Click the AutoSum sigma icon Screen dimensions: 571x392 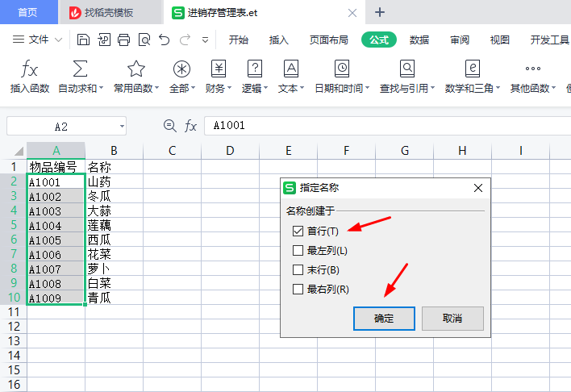click(80, 69)
